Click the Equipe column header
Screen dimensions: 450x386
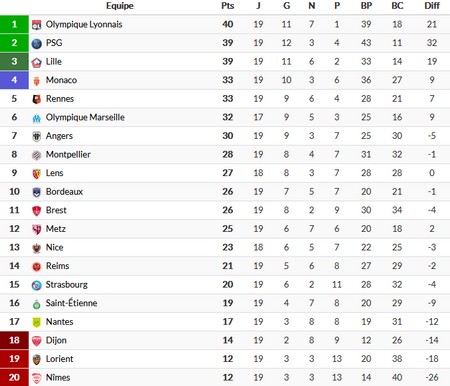pyautogui.click(x=120, y=6)
